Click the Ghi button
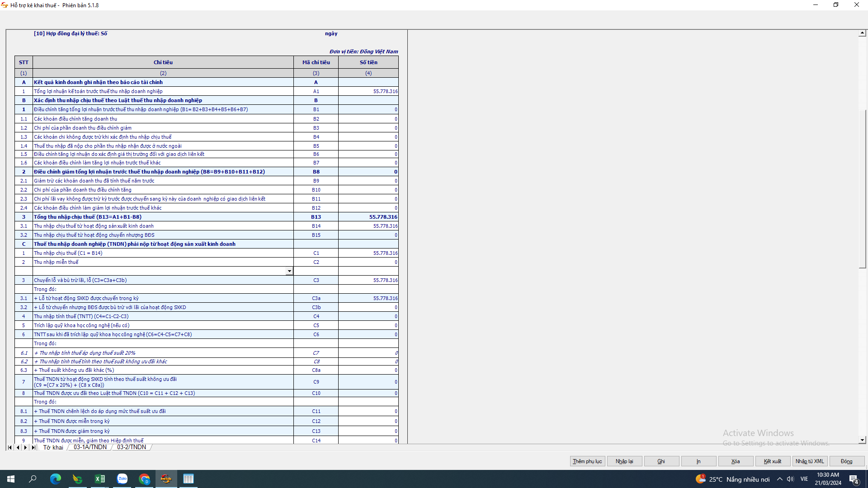The height and width of the screenshot is (488, 868). click(661, 461)
